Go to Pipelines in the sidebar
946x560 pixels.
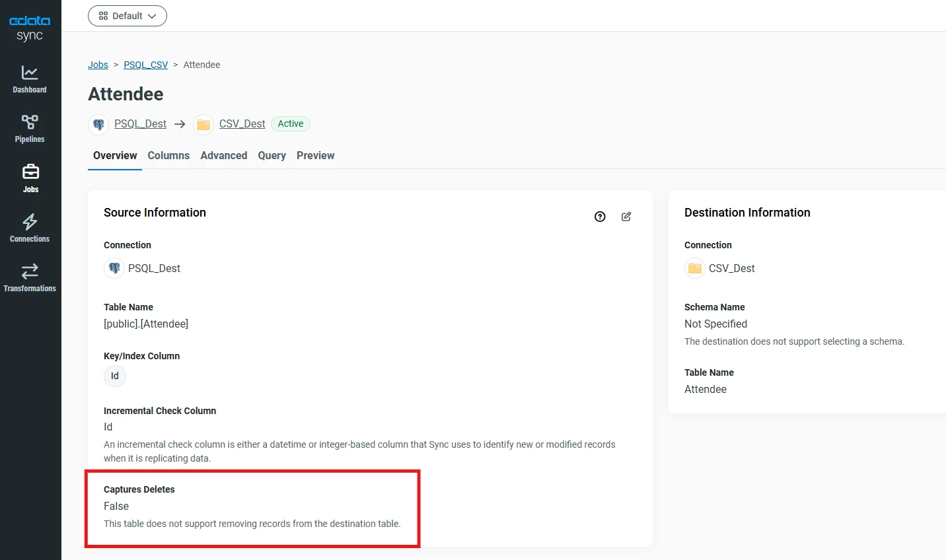click(30, 129)
